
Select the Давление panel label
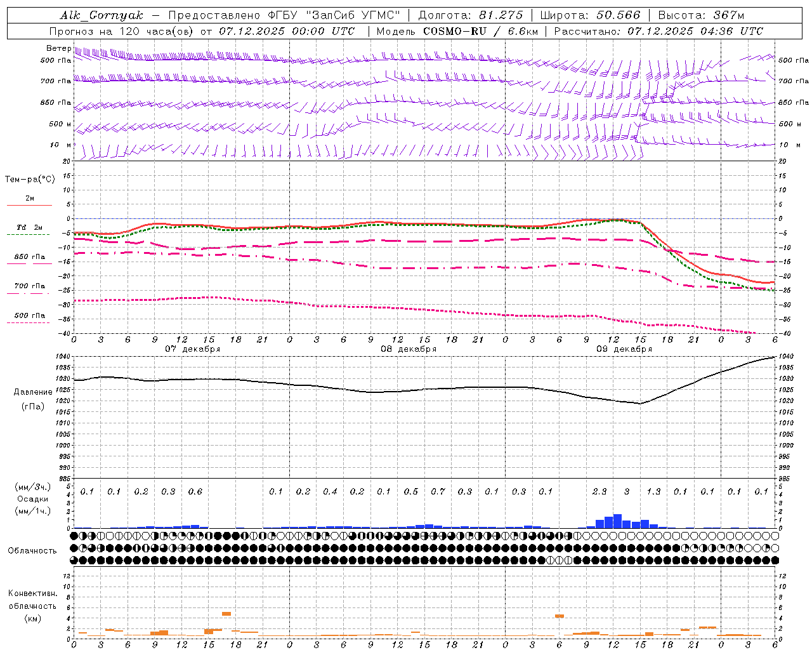[x=33, y=392]
